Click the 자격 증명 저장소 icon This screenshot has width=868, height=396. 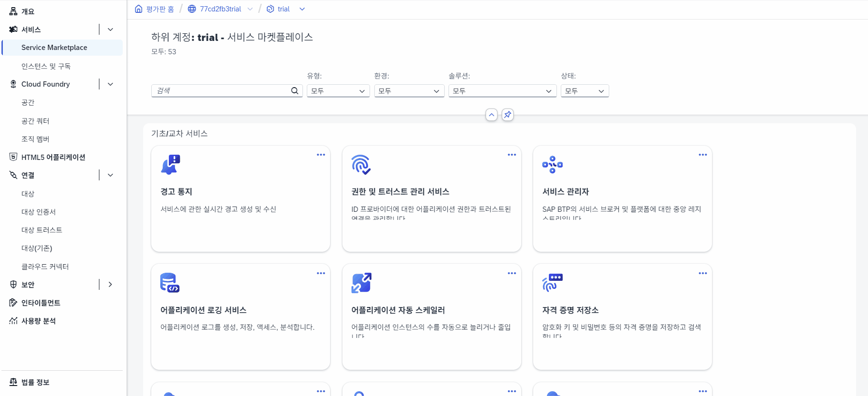pos(552,283)
